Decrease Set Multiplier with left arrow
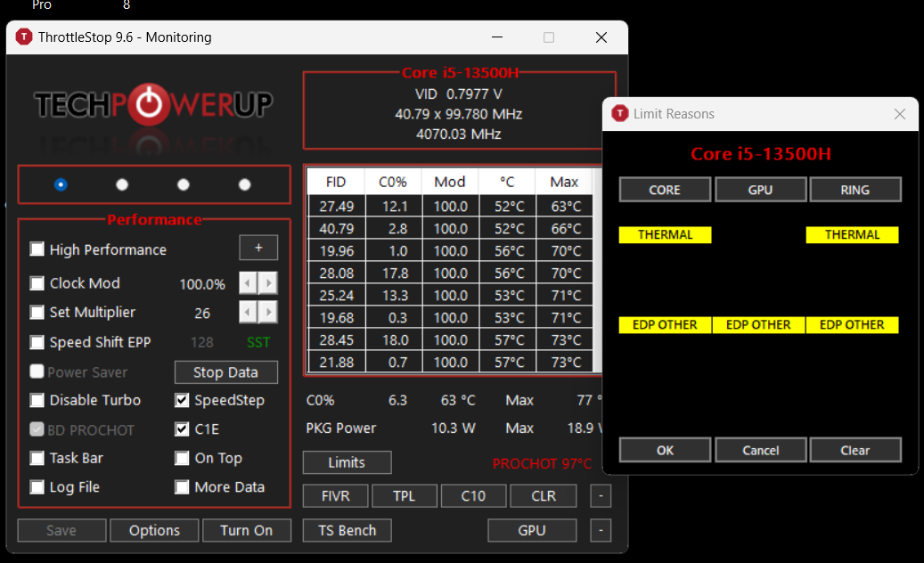The width and height of the screenshot is (924, 563). pos(248,312)
